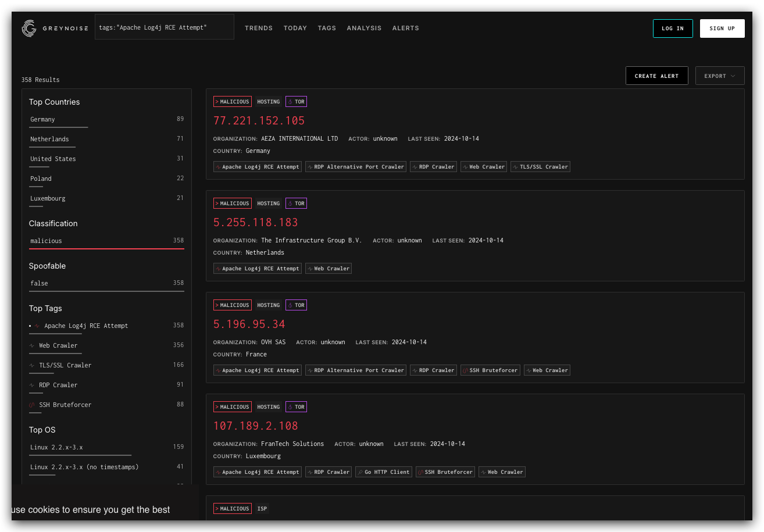Open the Trends menu item
The height and width of the screenshot is (532, 764).
pos(259,28)
